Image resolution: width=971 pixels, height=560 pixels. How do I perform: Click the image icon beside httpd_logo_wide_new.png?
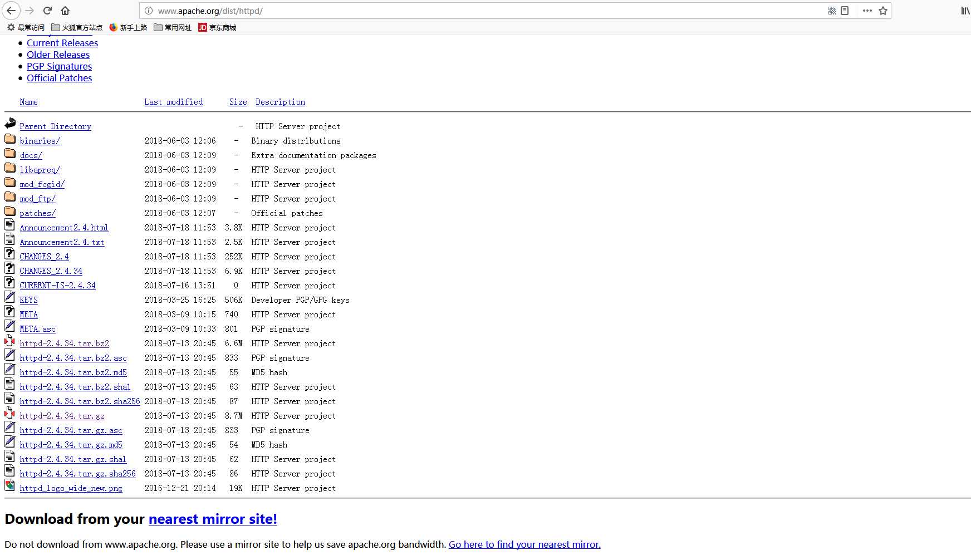9,485
